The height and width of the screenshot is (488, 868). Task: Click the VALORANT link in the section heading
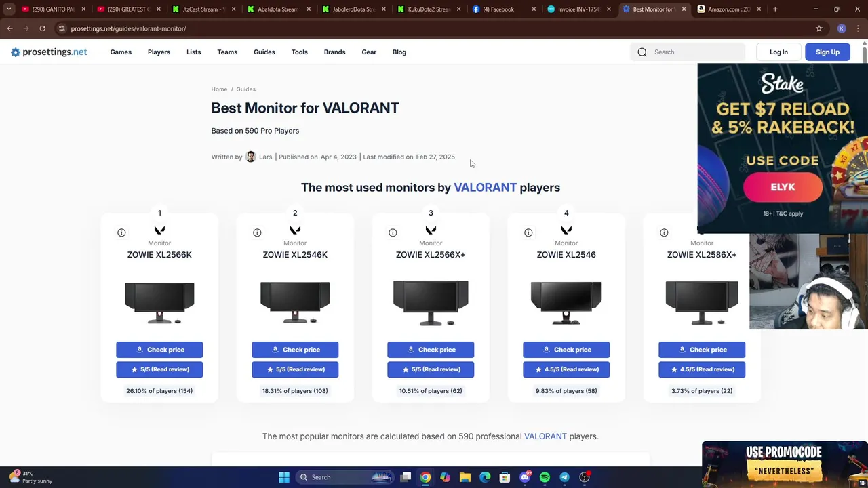pos(485,188)
